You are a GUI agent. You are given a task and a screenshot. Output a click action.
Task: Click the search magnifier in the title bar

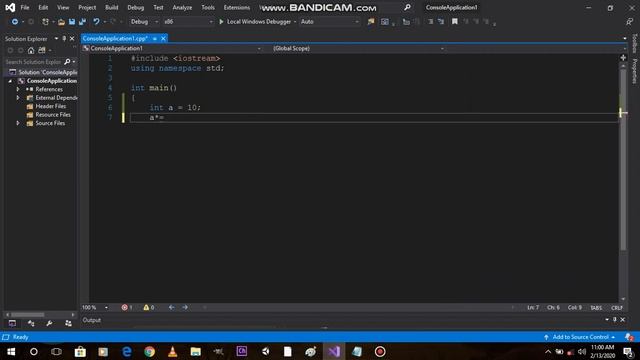pos(407,7)
